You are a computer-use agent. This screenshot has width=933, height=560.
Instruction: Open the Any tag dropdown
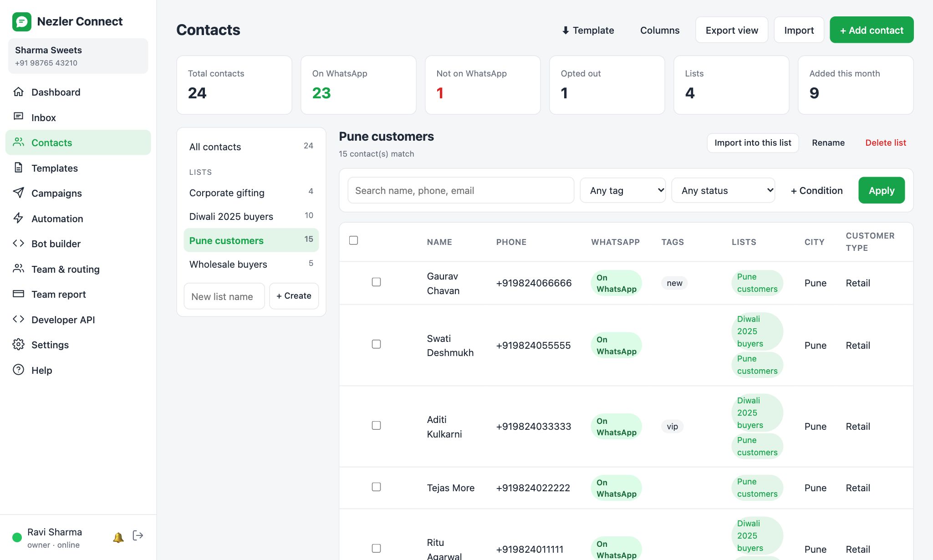[x=622, y=190]
